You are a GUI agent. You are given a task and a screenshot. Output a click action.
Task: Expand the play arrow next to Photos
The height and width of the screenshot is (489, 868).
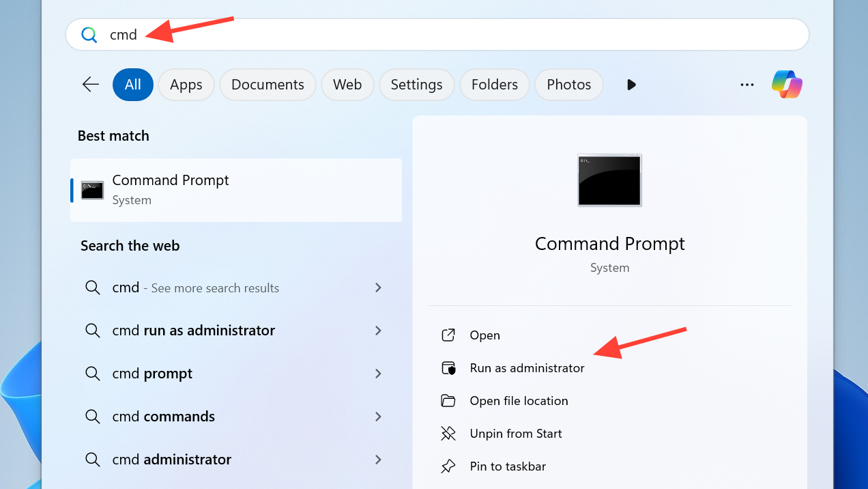point(631,84)
